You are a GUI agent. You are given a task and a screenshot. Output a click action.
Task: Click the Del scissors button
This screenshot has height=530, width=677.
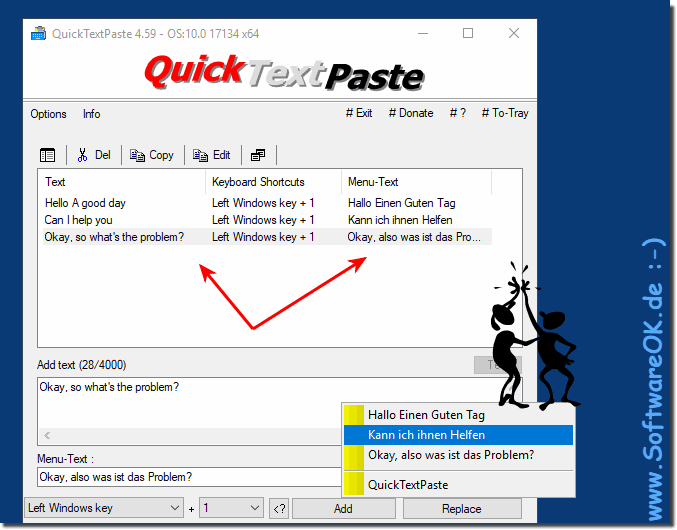(94, 155)
